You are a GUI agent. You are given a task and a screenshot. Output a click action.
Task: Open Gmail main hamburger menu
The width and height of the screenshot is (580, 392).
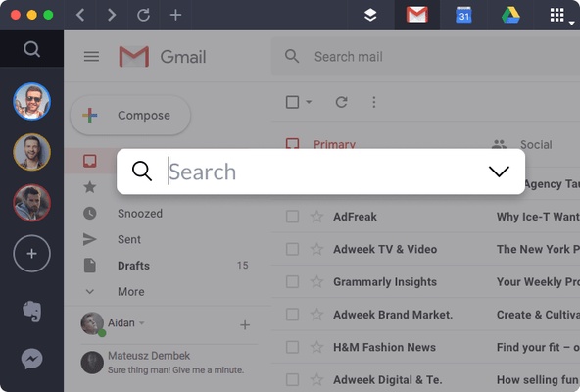click(91, 57)
